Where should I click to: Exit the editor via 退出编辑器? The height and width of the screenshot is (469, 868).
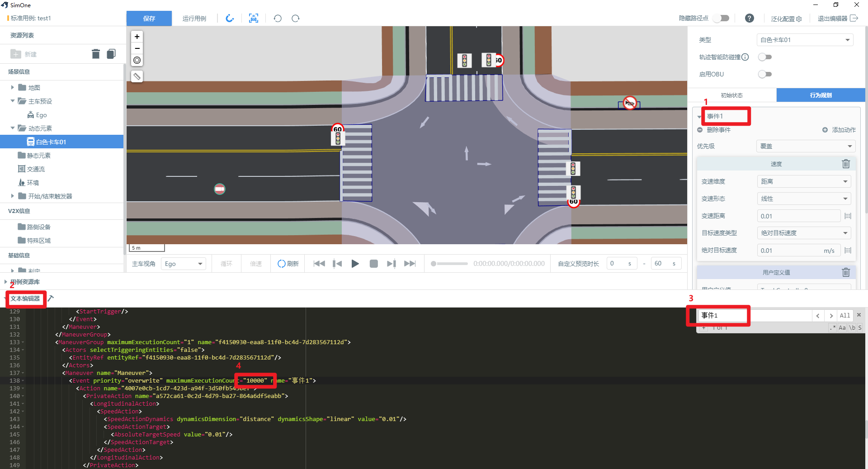tap(838, 19)
